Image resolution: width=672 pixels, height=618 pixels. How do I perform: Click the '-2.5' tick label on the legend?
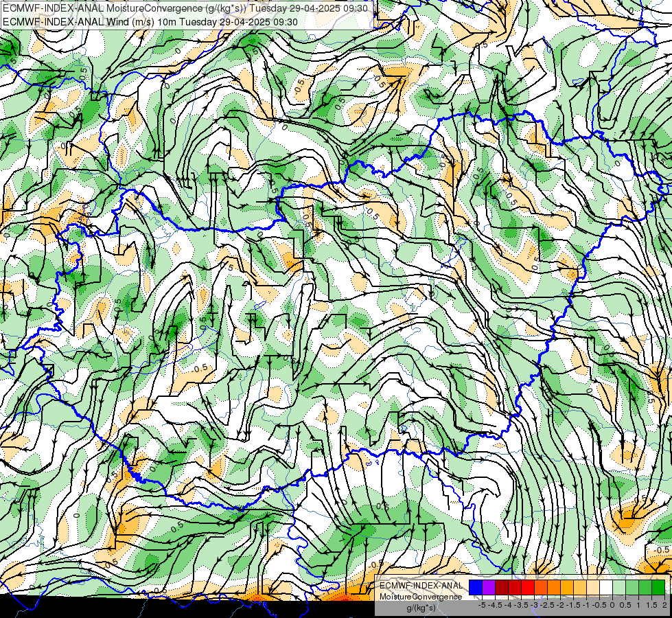coord(547,605)
